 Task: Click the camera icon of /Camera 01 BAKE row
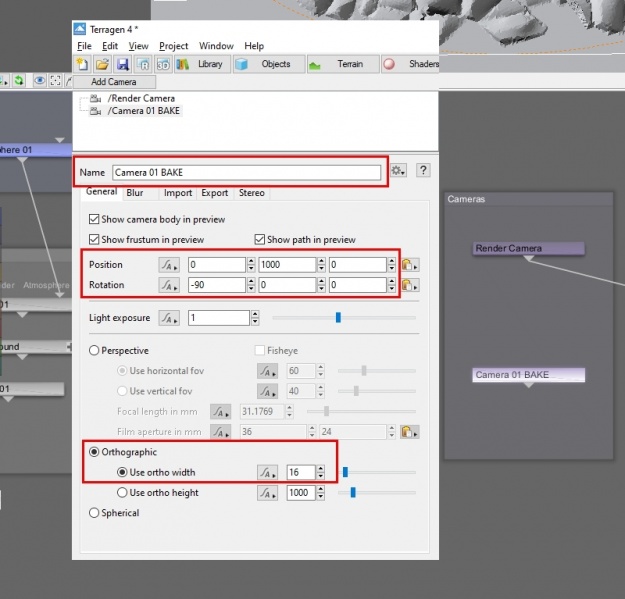coord(95,111)
